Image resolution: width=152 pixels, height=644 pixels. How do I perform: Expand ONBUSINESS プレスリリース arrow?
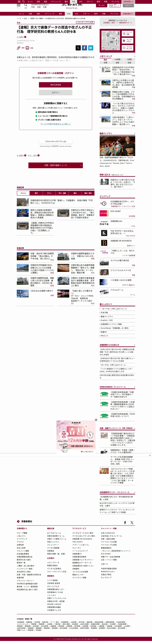pos(134,387)
